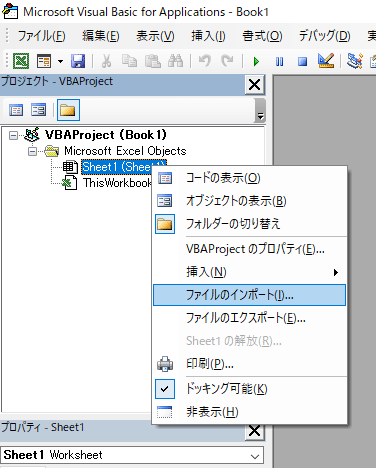Open the 書式(O) menu

(x=262, y=36)
